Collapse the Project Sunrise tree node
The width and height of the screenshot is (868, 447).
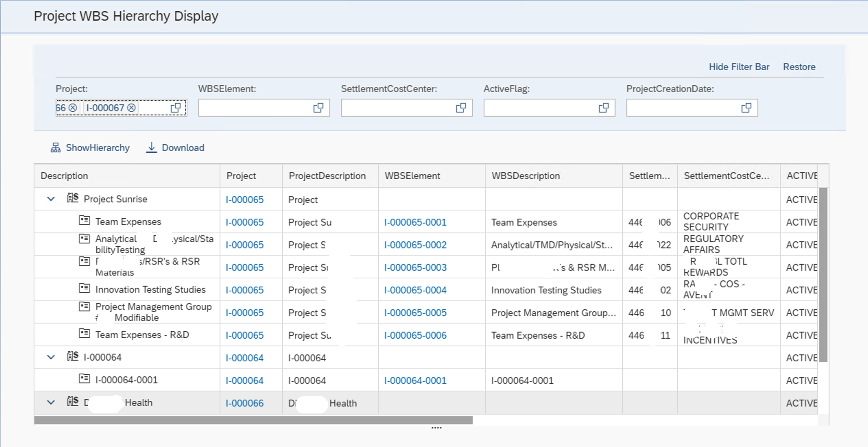pos(51,198)
